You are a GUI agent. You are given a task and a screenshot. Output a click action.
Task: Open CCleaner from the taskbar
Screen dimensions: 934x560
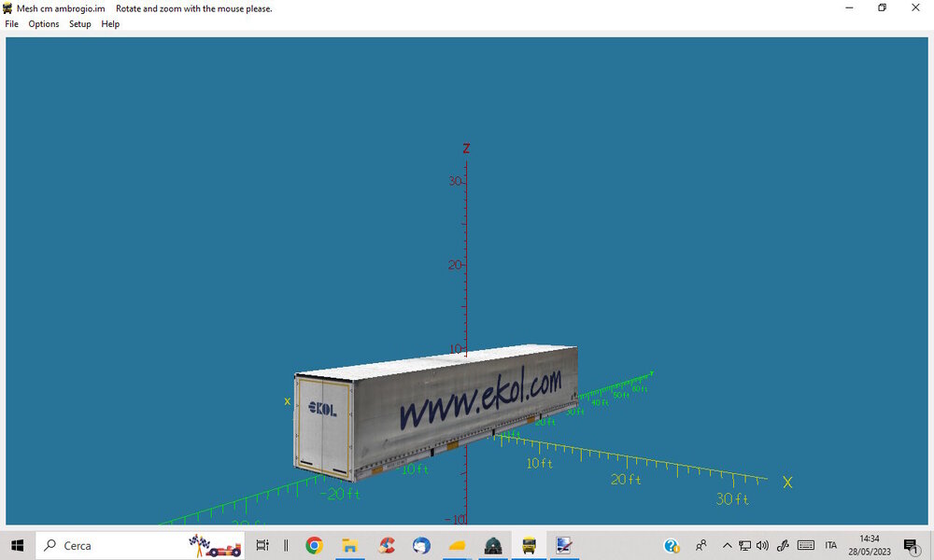coord(386,545)
